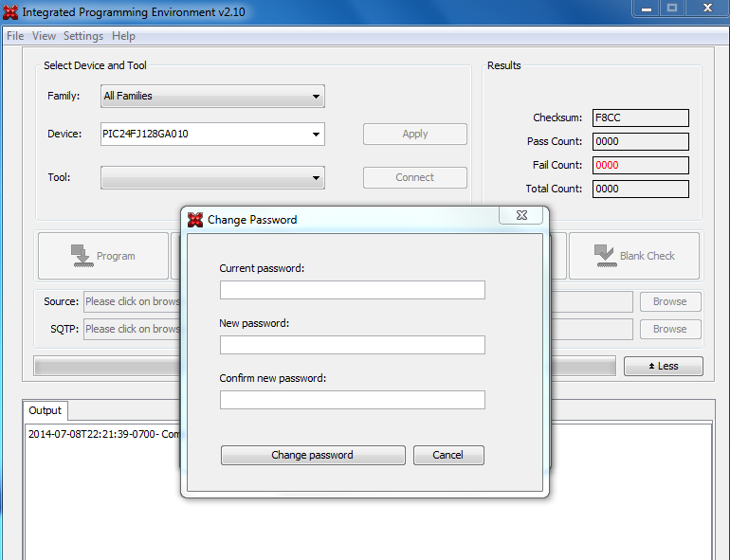Click the output log timestamp line
The width and height of the screenshot is (730, 560).
104,434
